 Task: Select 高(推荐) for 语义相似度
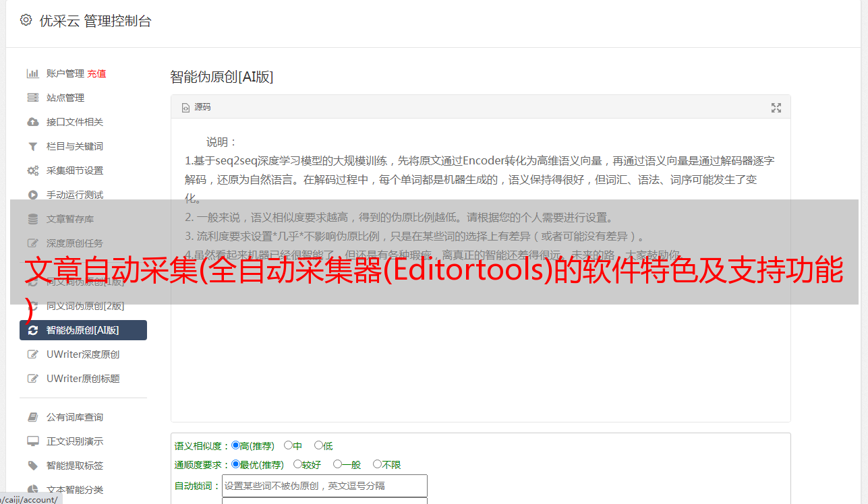pyautogui.click(x=235, y=445)
